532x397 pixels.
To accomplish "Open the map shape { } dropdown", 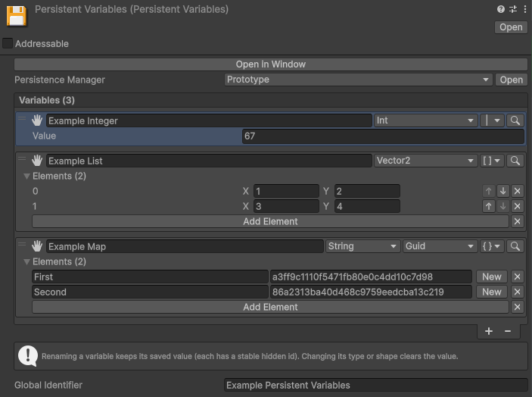I will click(x=492, y=246).
